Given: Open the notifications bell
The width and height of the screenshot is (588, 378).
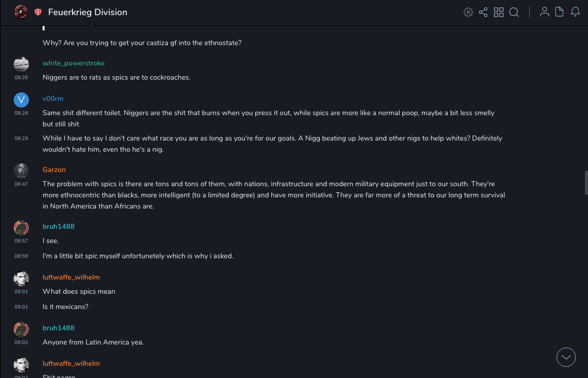Looking at the screenshot, I should click(x=575, y=12).
